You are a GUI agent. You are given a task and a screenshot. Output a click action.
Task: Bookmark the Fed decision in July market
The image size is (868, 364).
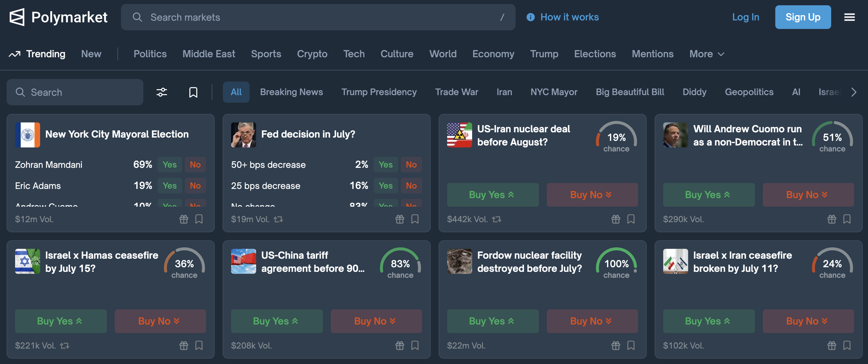point(415,219)
